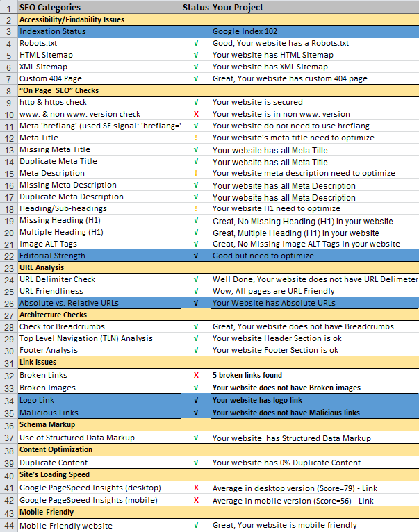The image size is (419, 532).
Task: Select red X for PageSpeed Insights (mobile)
Action: tap(196, 500)
